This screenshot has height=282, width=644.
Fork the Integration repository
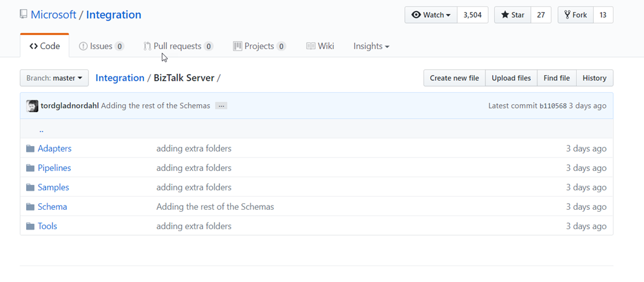(575, 15)
